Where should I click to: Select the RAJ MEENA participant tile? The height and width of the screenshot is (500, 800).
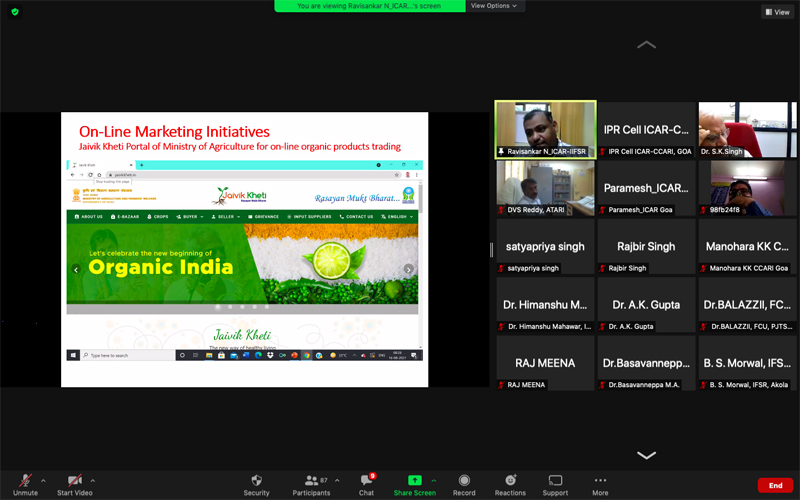(545, 363)
